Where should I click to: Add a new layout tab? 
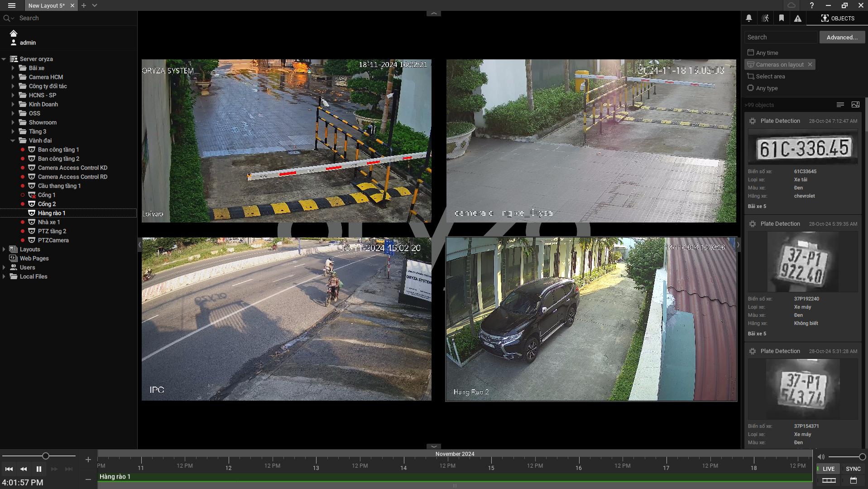pos(84,5)
